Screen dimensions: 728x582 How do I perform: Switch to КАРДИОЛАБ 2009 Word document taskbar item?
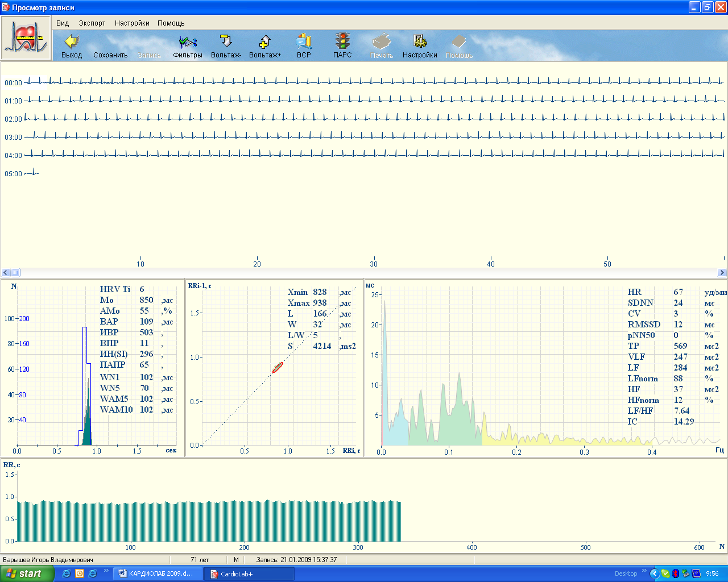pyautogui.click(x=157, y=573)
